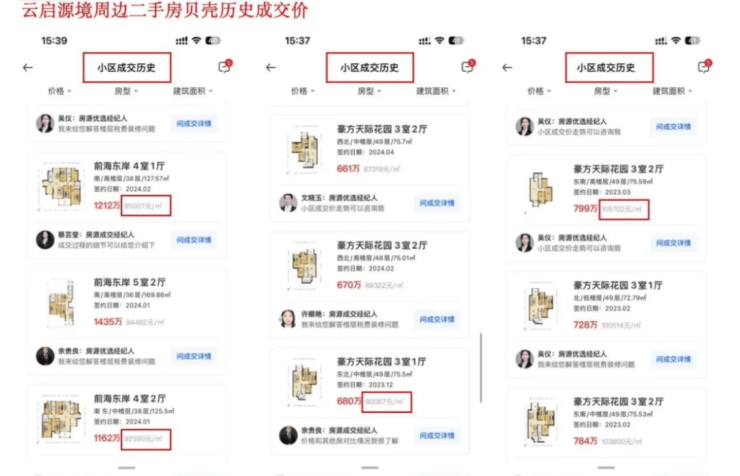Image resolution: width=740 pixels, height=476 pixels.
Task: Expand 建筑面积 filter in right screen
Action: pos(672,91)
